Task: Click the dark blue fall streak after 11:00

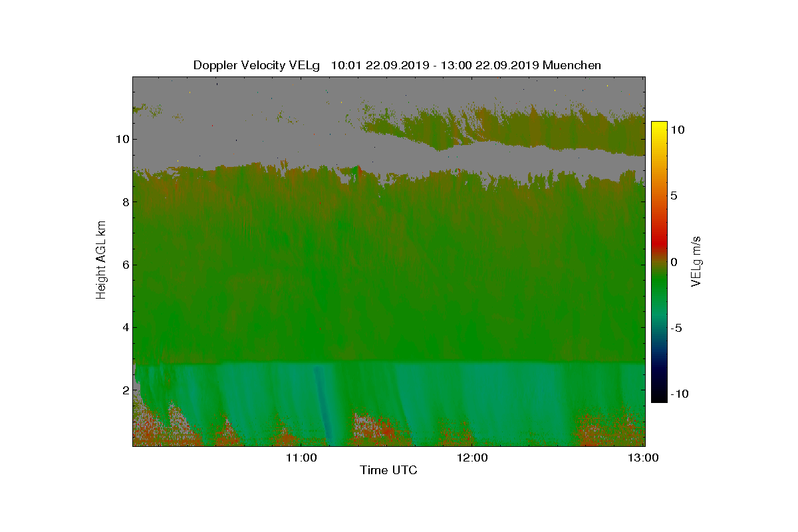Action: click(323, 404)
